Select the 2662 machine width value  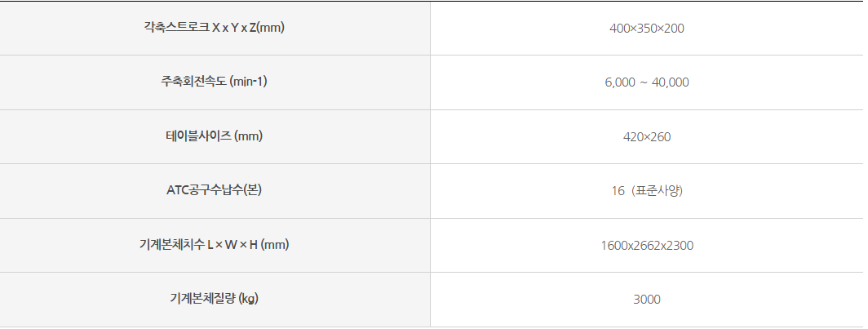point(647,245)
